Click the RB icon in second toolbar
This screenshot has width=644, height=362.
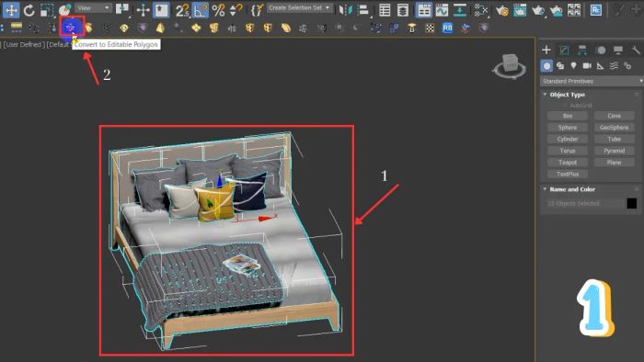(447, 28)
